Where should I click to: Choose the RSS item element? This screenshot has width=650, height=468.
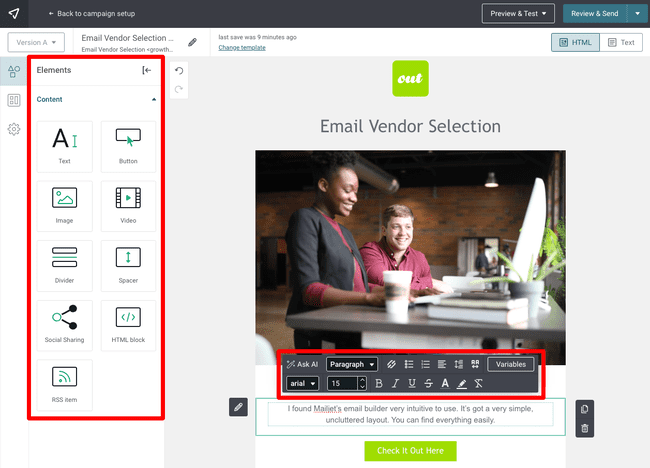[x=64, y=384]
